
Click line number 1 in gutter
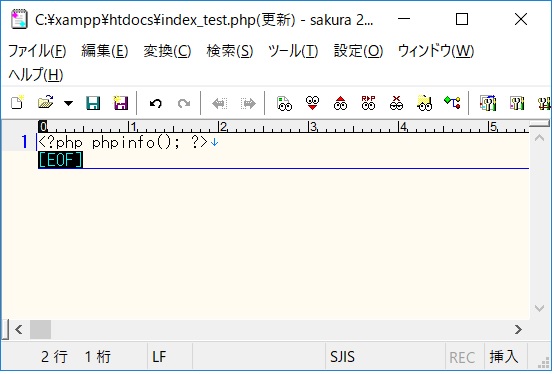(x=24, y=142)
